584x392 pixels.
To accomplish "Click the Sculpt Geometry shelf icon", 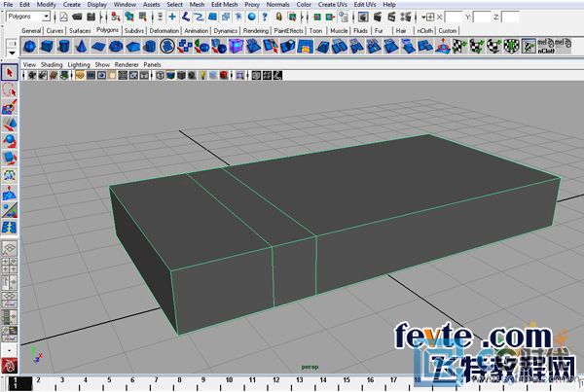I will click(443, 47).
